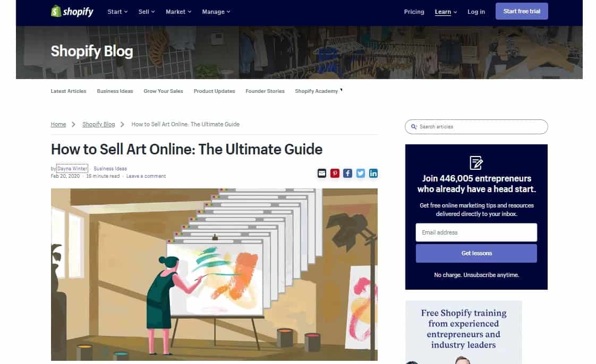
Task: Click the 'Feb 20, 2020' date text
Action: coord(65,176)
